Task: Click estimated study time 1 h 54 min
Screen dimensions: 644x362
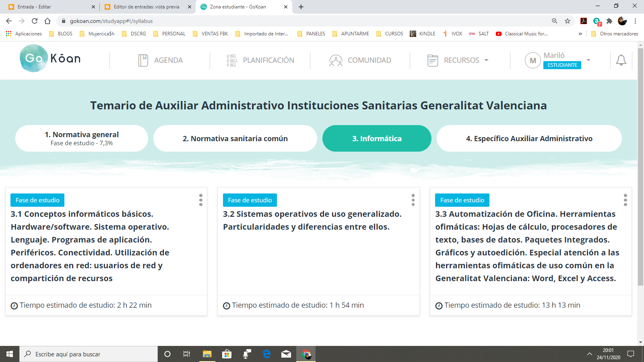Action: [293, 305]
